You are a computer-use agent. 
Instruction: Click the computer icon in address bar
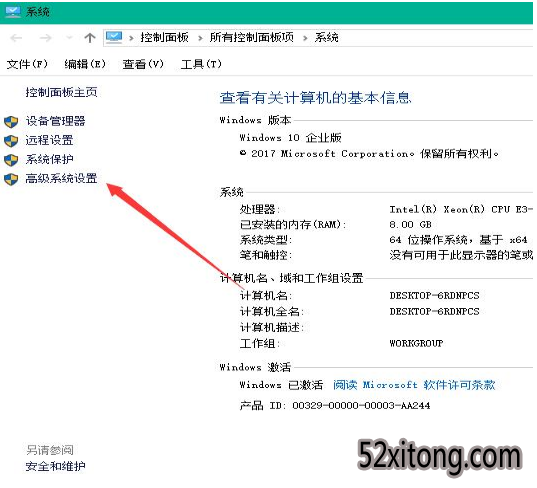pyautogui.click(x=114, y=37)
